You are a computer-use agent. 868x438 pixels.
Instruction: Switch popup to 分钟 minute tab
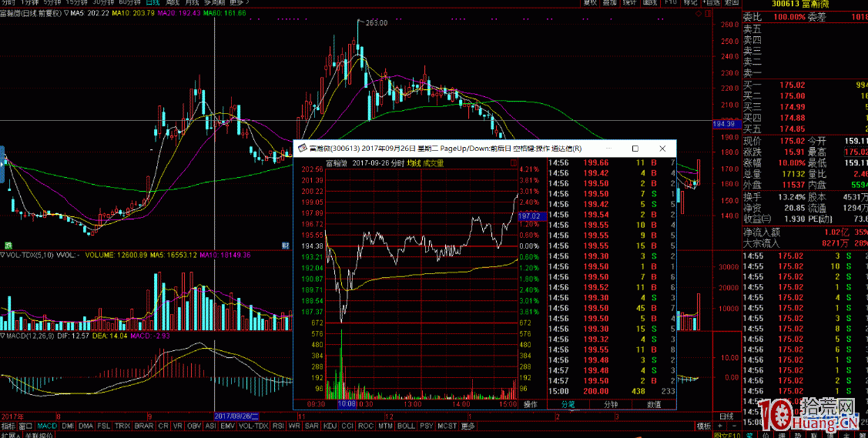coord(611,404)
